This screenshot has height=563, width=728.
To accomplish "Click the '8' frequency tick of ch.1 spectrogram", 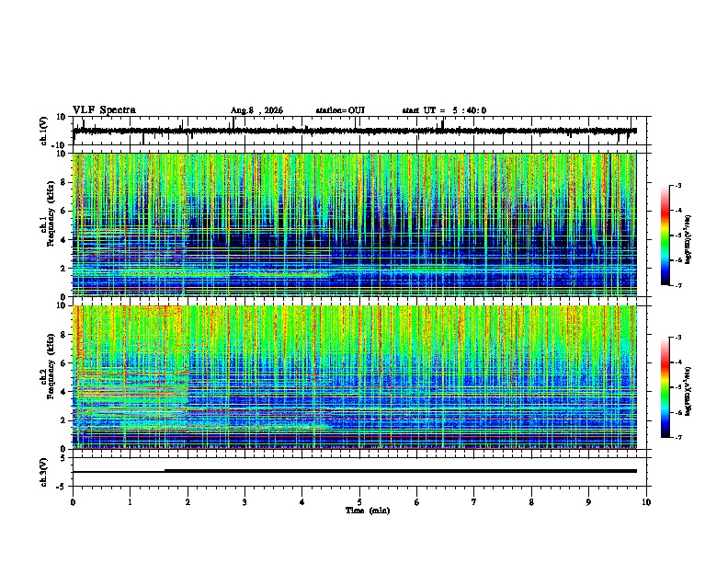I will pos(64,182).
